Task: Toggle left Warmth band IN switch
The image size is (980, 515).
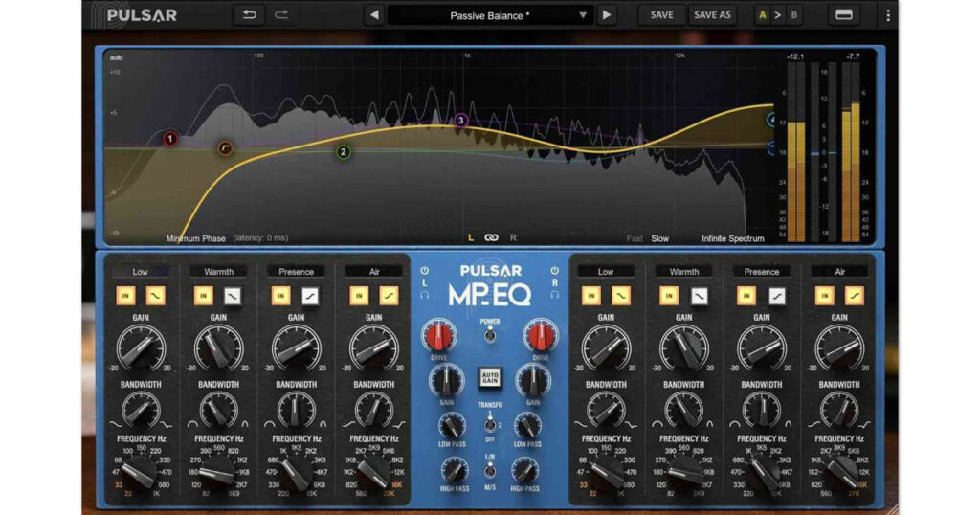Action: (x=203, y=296)
